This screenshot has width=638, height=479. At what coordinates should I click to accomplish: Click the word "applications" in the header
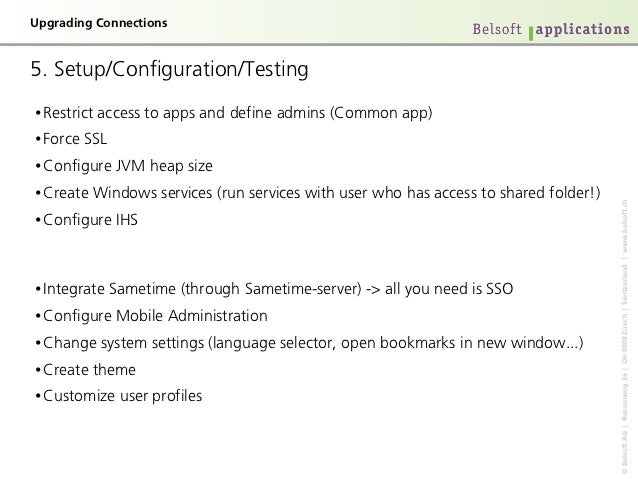(583, 30)
